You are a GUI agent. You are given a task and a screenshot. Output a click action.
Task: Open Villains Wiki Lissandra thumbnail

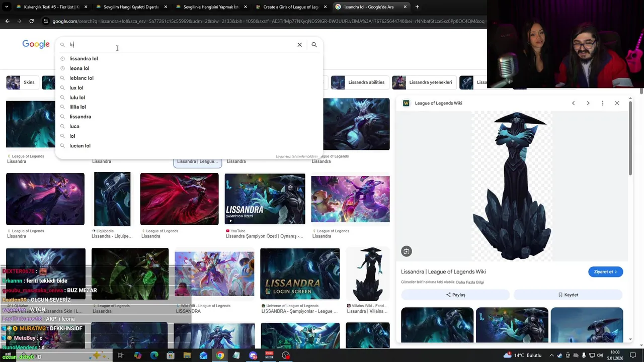pos(368,274)
